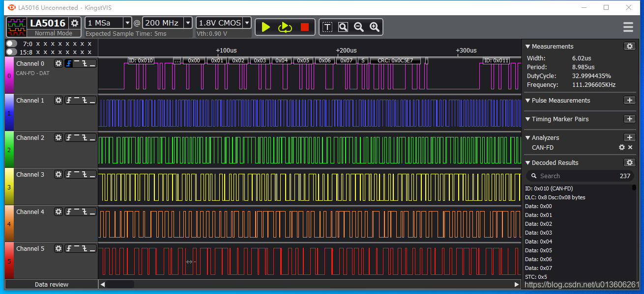Open Measurements settings gear
Screen dimensions: 644x294
click(x=629, y=46)
